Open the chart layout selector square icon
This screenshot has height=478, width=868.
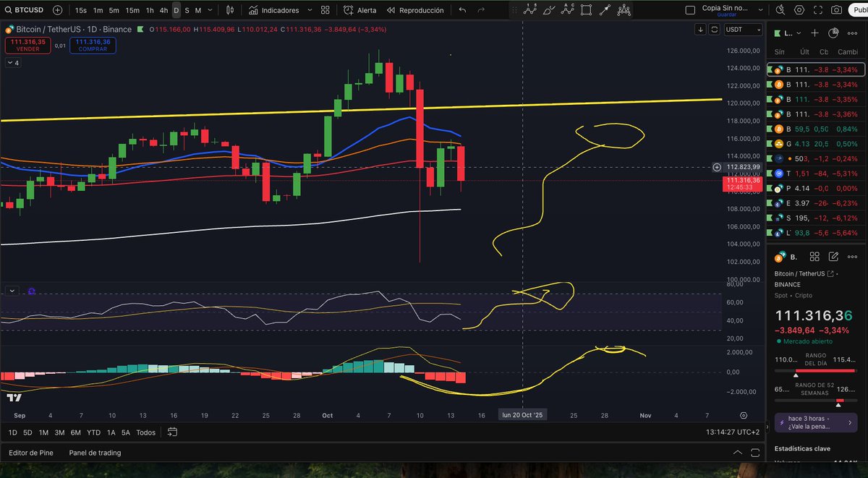(689, 10)
